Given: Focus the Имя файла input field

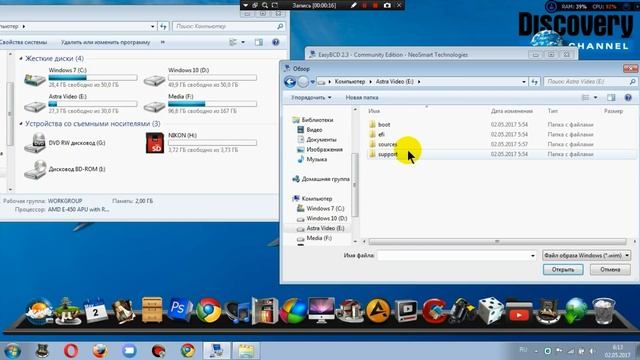Looking at the screenshot, I should 453,256.
